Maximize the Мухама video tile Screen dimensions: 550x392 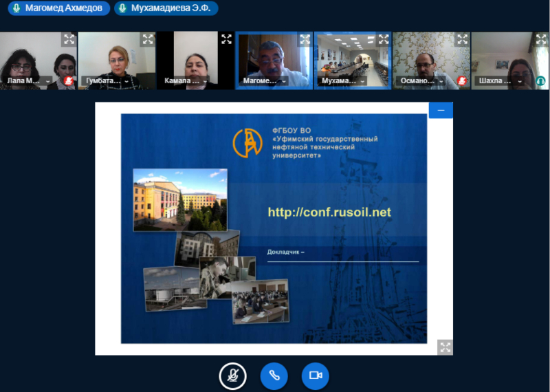[383, 39]
